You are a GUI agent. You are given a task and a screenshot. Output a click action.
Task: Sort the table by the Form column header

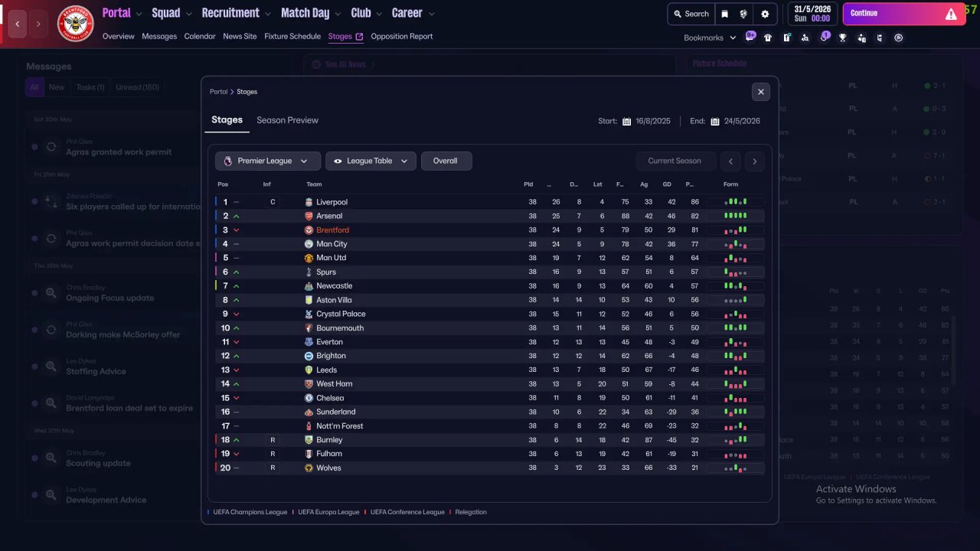tap(730, 184)
